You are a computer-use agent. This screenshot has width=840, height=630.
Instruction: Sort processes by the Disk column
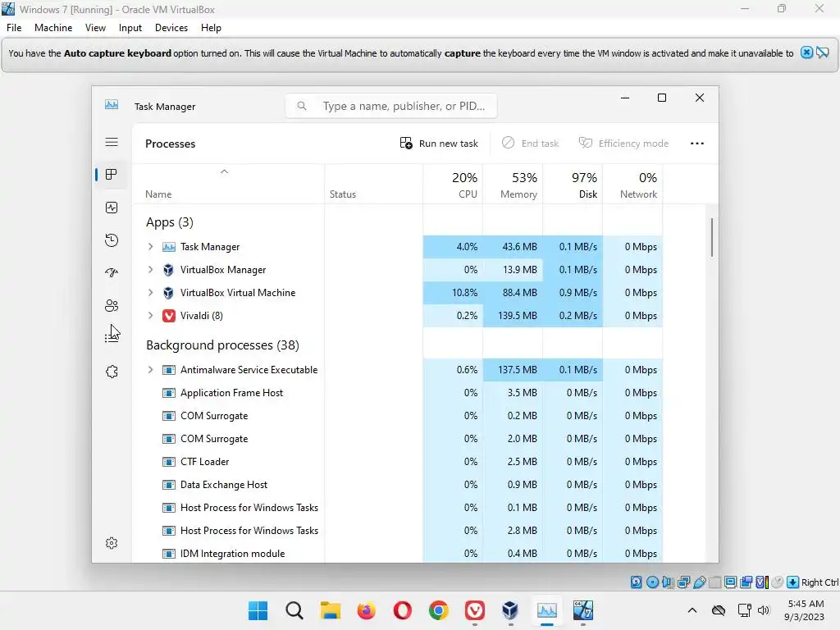(573, 184)
